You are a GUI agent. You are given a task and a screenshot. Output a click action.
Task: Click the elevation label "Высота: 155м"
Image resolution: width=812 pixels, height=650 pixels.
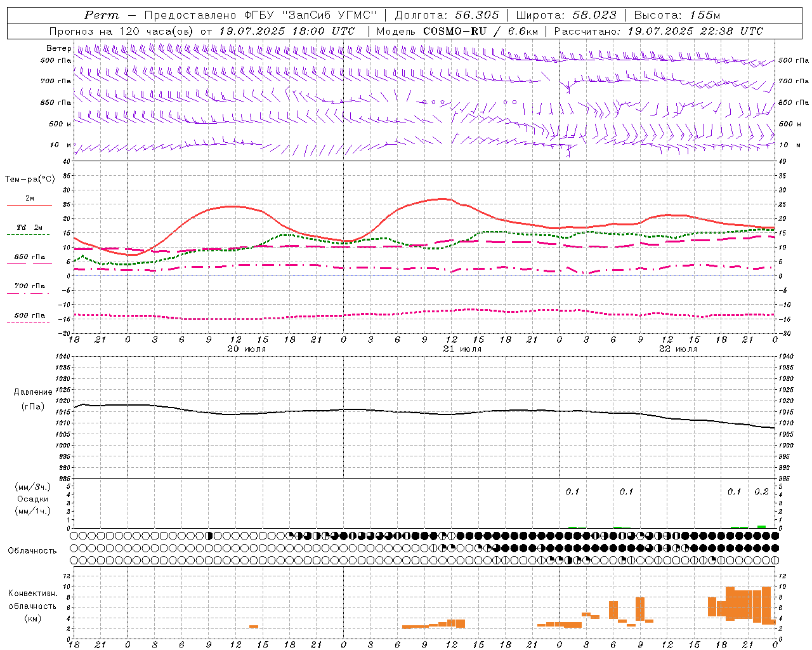677,15
